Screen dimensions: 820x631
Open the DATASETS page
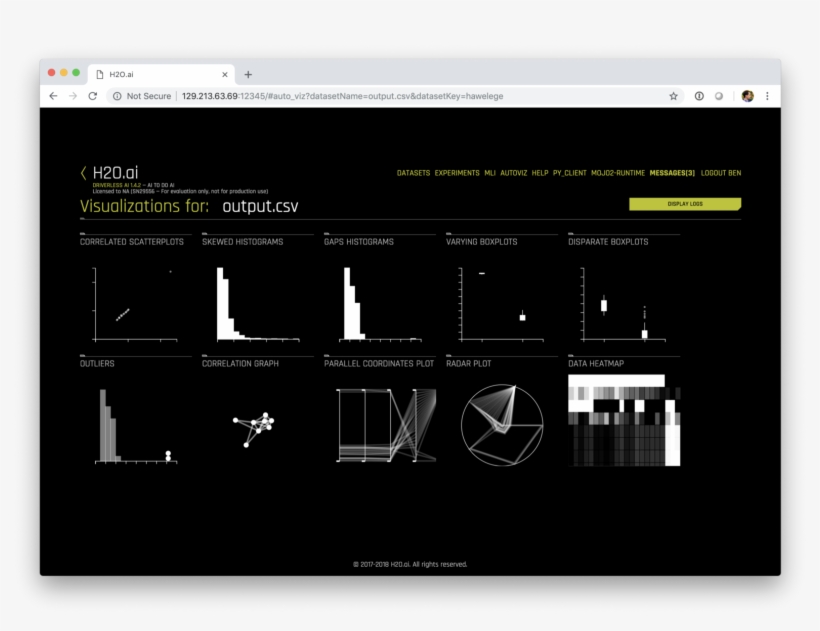pos(413,172)
